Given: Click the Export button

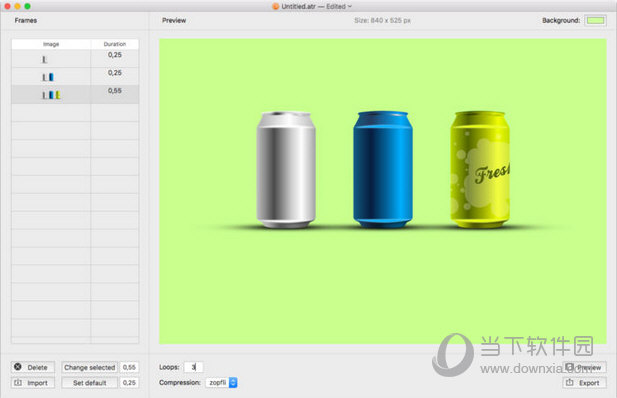Looking at the screenshot, I should (584, 383).
